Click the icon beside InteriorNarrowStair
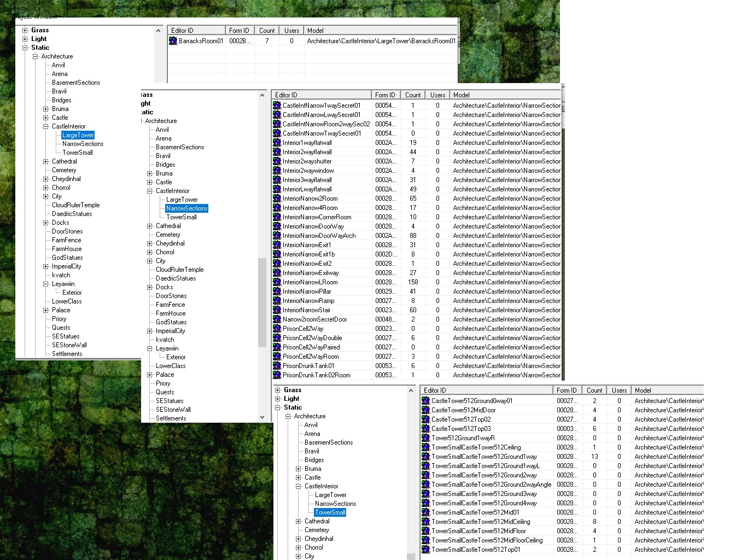747x560 pixels. coord(277,310)
